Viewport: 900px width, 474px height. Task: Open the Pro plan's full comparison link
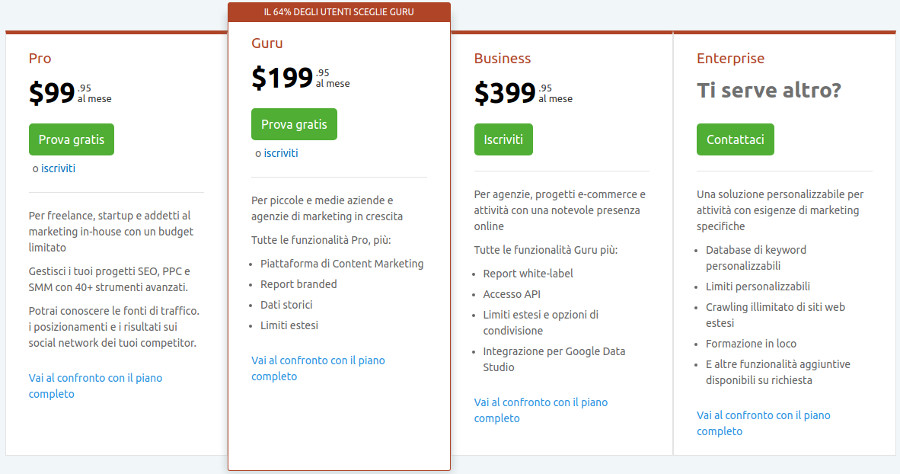pos(95,386)
